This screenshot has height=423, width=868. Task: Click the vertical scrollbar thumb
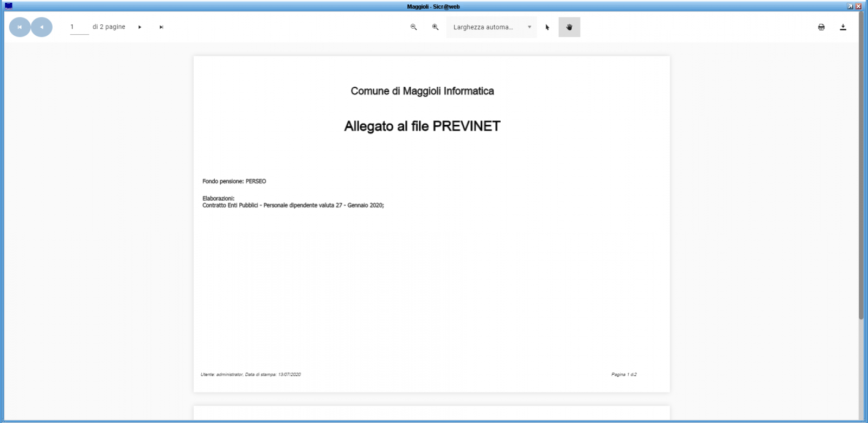[x=861, y=165]
